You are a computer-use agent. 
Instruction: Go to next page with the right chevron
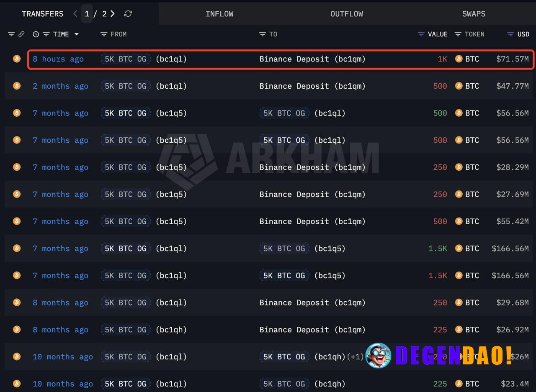[x=112, y=14]
